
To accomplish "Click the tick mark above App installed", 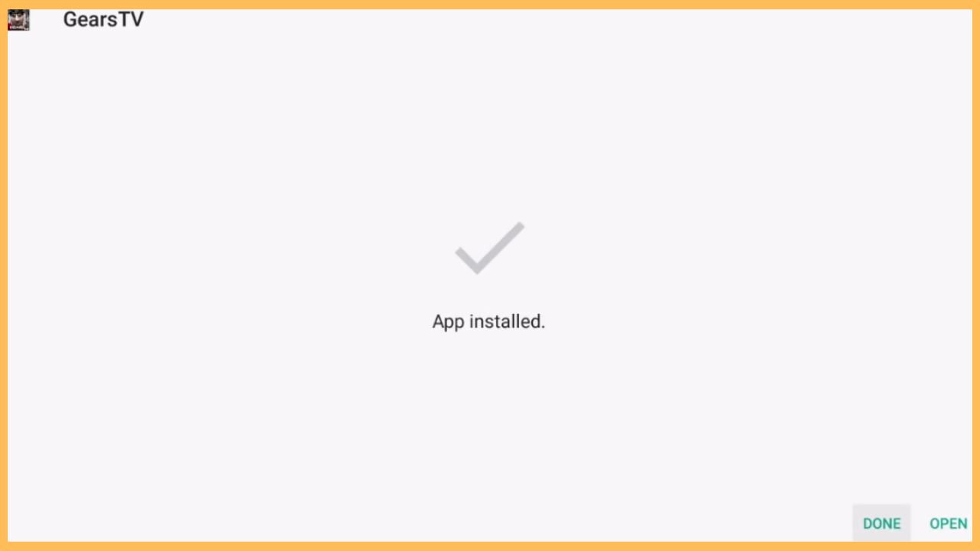I will [x=489, y=247].
